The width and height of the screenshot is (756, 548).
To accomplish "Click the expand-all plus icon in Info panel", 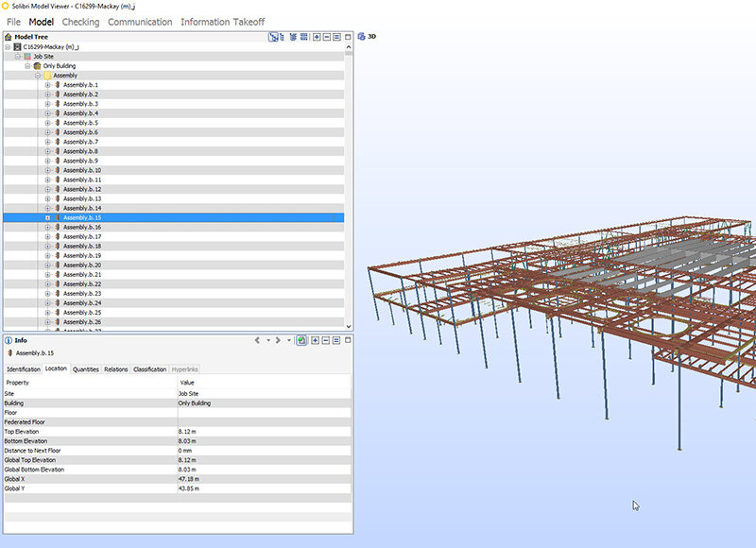I will click(x=315, y=340).
